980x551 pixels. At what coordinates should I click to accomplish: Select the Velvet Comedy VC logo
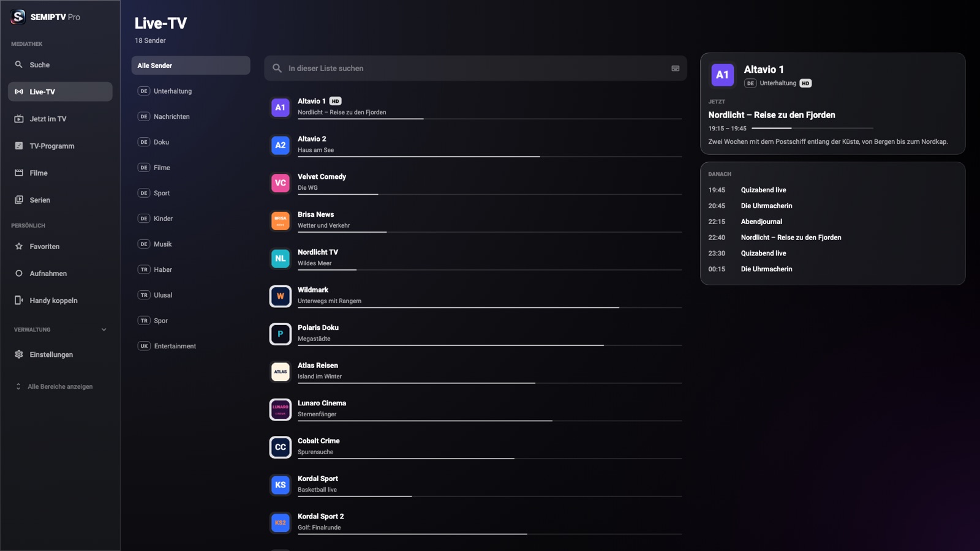click(x=281, y=183)
